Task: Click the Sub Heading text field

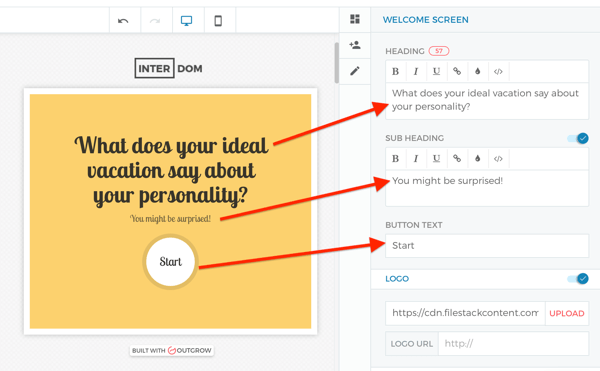Action: 487,188
